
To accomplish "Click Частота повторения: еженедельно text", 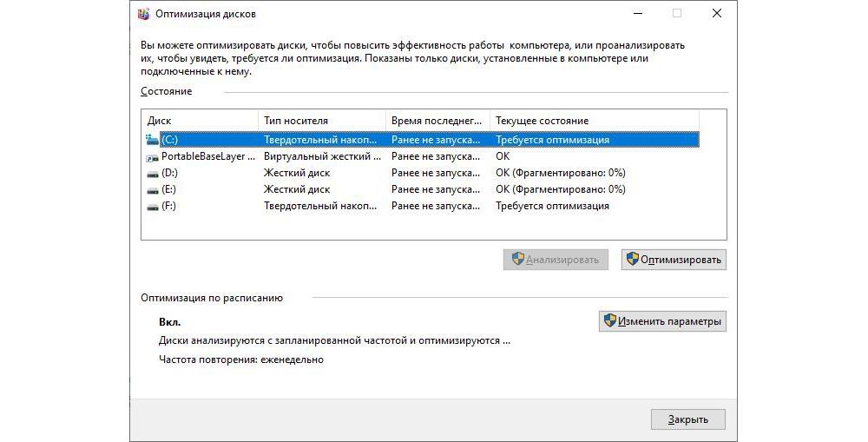I will (240, 360).
